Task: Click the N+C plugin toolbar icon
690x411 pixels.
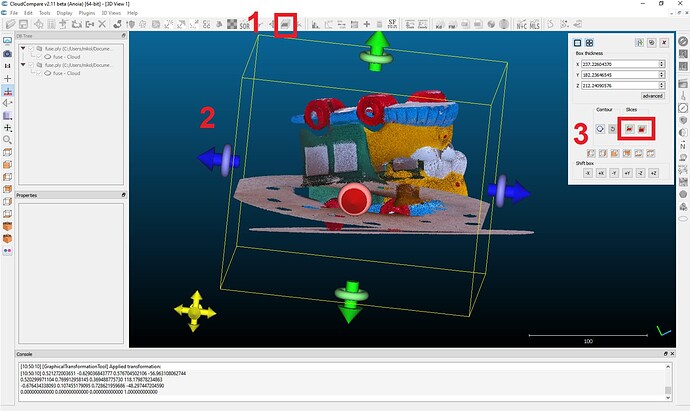Action: (521, 25)
